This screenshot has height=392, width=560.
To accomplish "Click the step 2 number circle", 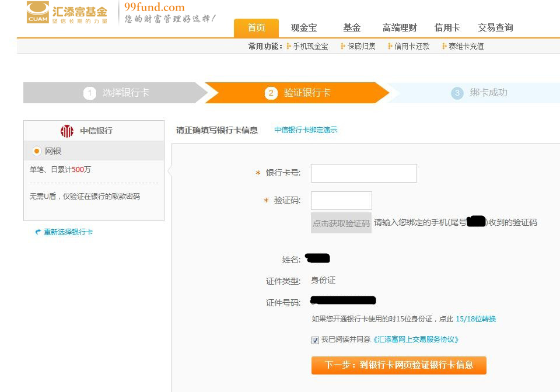I will coord(271,93).
